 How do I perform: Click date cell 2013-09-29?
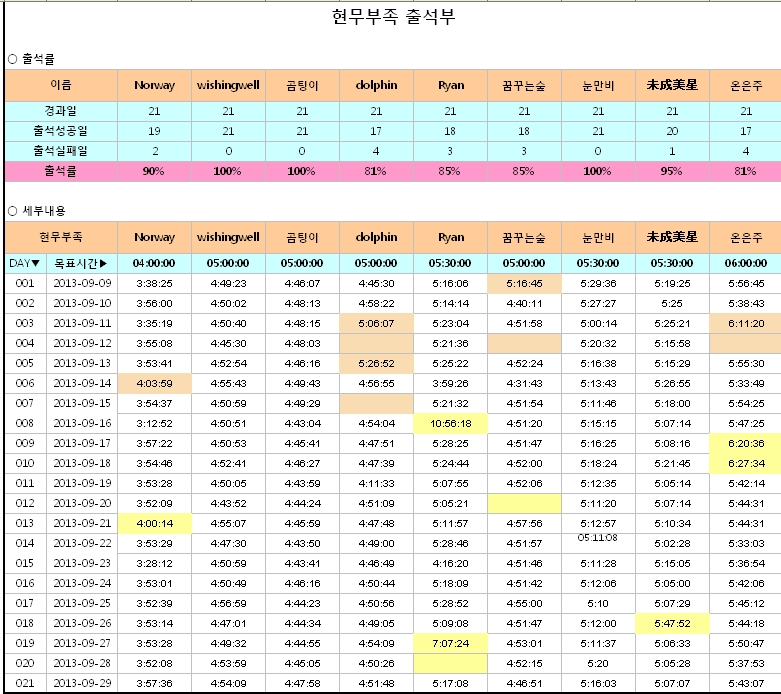[82, 683]
